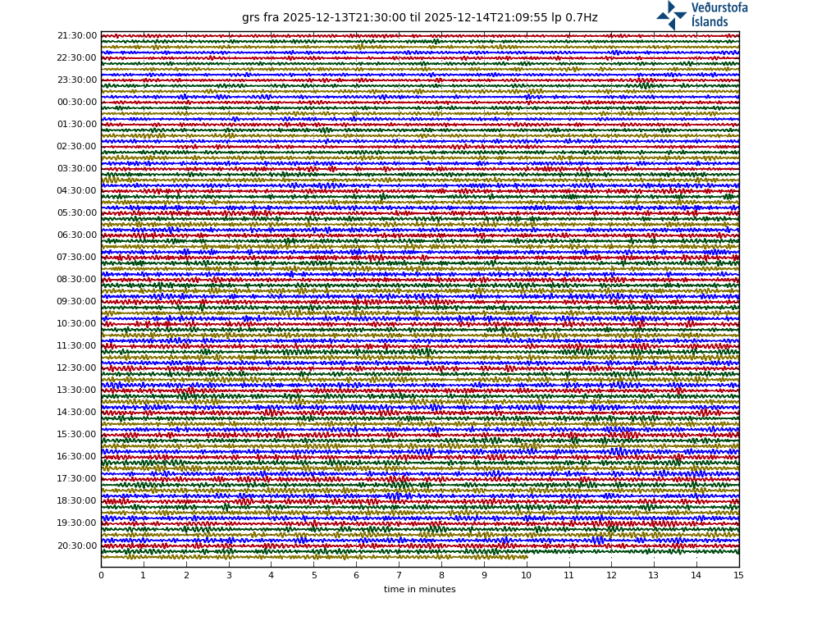Screen dimensions: 840x630
Task: Click the Veðurstofa Íslands logo text
Action: 719,15
